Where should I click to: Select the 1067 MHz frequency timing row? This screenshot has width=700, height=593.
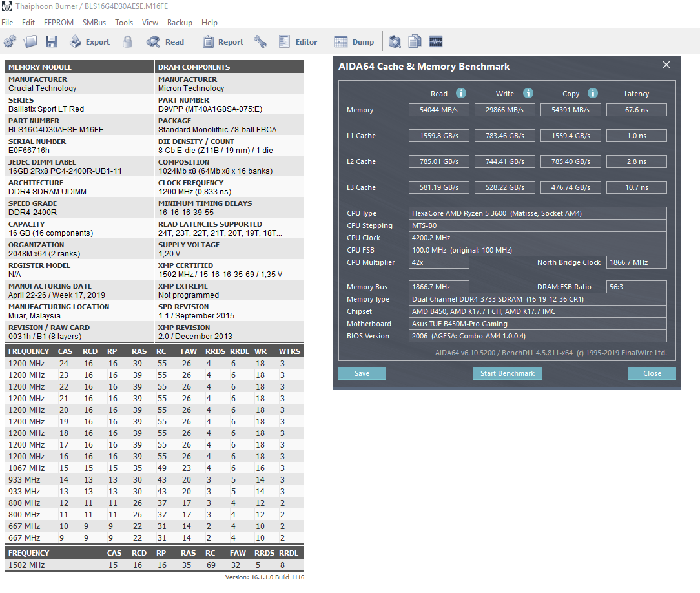154,468
